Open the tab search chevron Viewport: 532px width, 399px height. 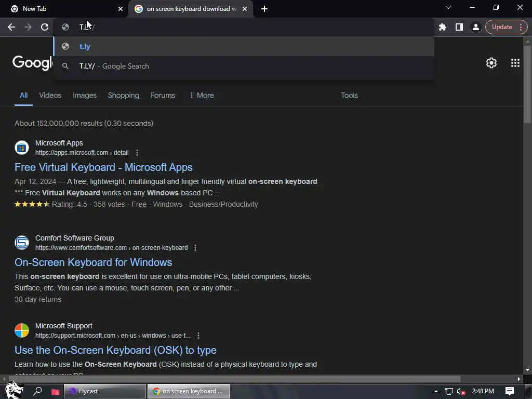tap(448, 7)
